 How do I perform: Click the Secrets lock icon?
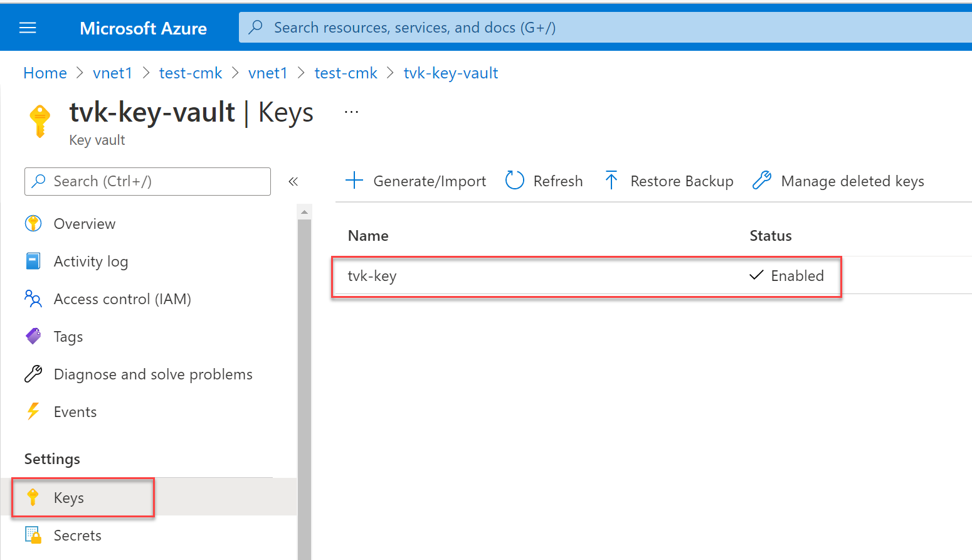[33, 535]
